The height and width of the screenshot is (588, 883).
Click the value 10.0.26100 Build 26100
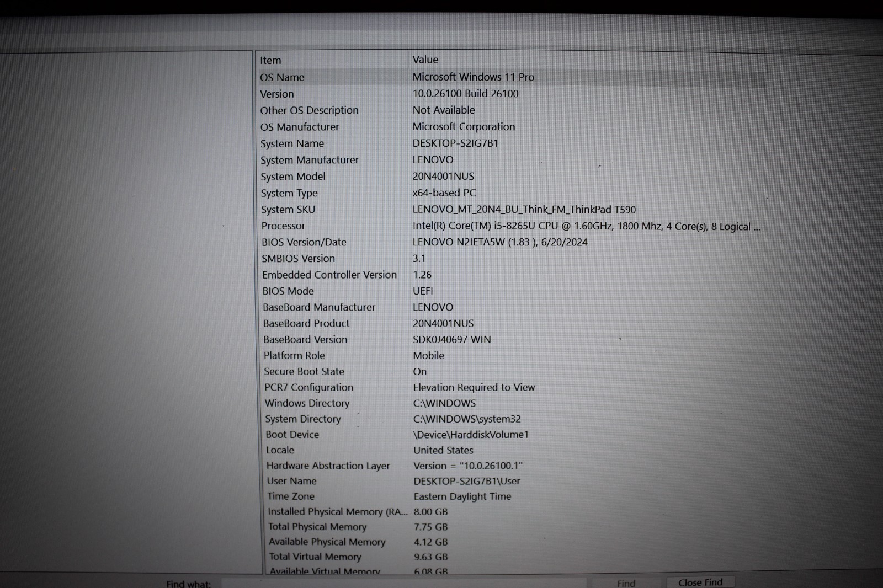466,94
